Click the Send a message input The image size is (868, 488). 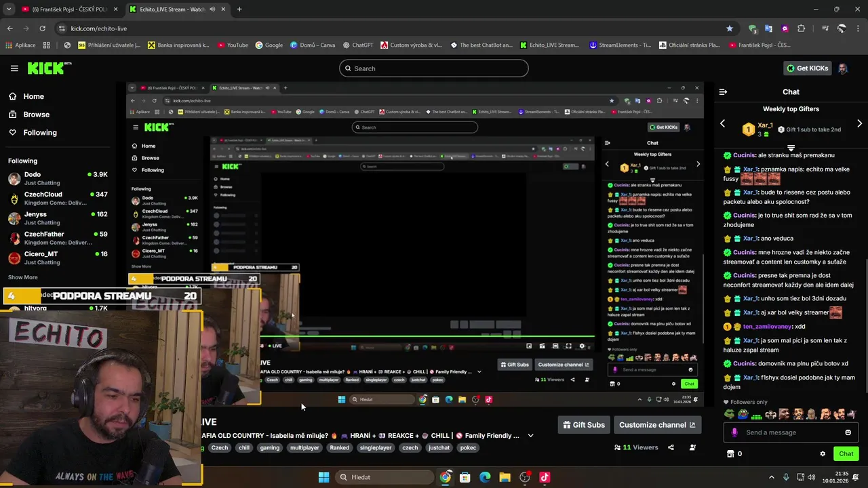pos(791,432)
